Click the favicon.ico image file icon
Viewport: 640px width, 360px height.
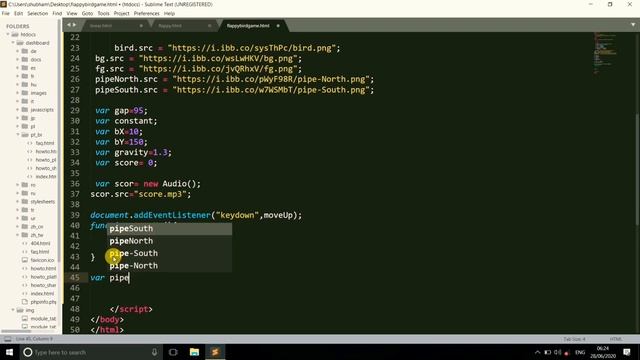[25, 260]
